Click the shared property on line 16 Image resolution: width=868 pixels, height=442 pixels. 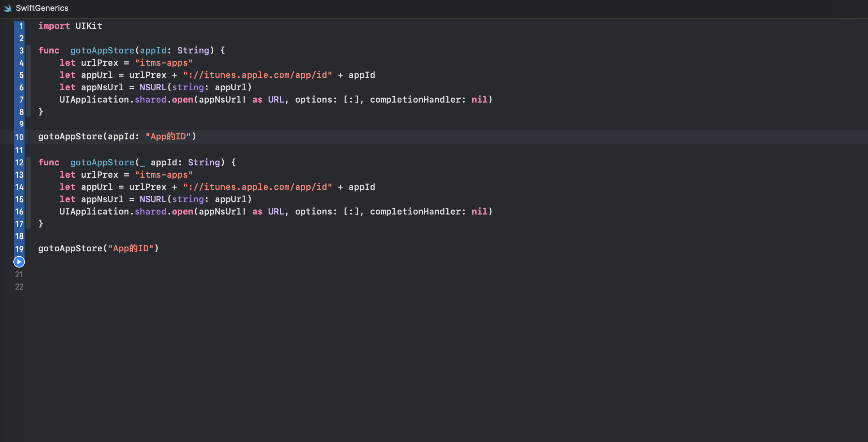point(150,212)
